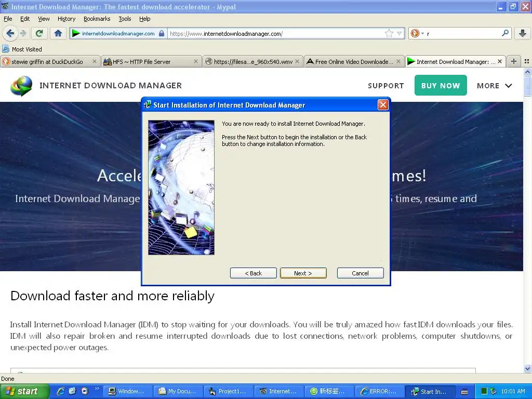
Task: Cancel the IDM installation
Action: 360,273
